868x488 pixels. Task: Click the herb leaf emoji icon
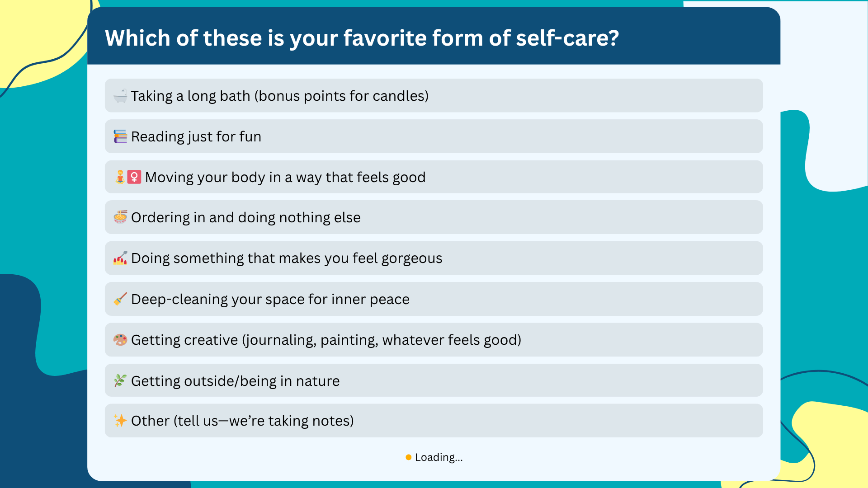[120, 380]
